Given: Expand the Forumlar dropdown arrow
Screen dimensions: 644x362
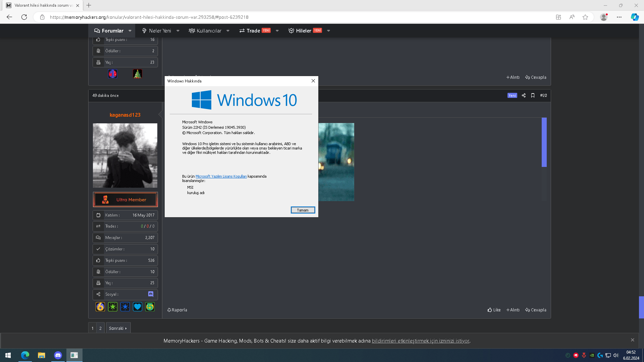Looking at the screenshot, I should tap(130, 31).
